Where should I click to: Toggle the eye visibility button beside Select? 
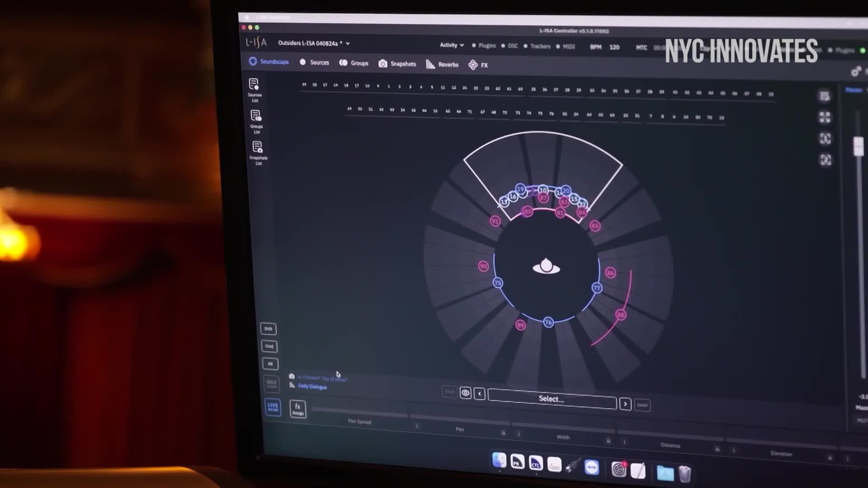(x=465, y=392)
